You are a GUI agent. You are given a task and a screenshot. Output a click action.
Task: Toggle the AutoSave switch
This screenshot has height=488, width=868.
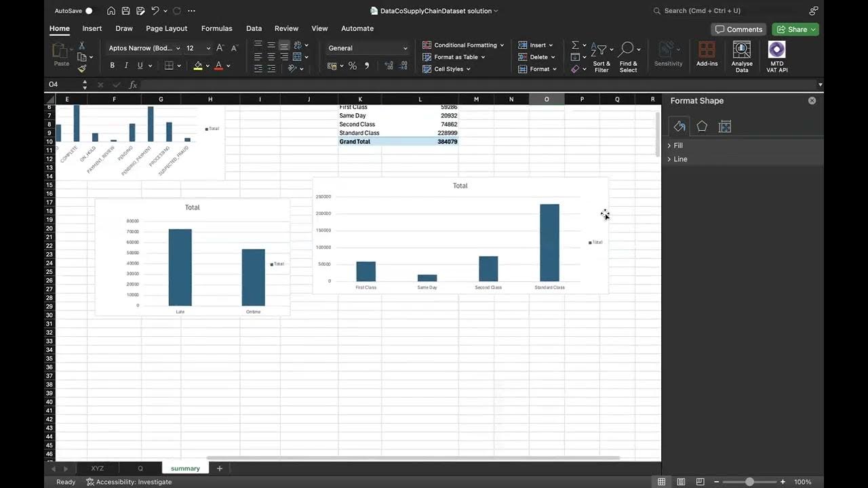tap(89, 11)
